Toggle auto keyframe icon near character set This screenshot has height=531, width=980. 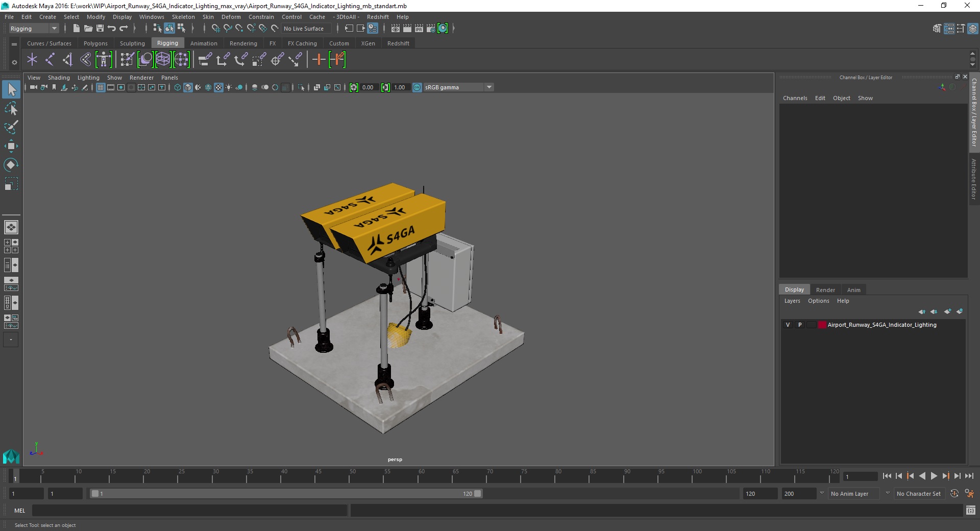pyautogui.click(x=954, y=494)
